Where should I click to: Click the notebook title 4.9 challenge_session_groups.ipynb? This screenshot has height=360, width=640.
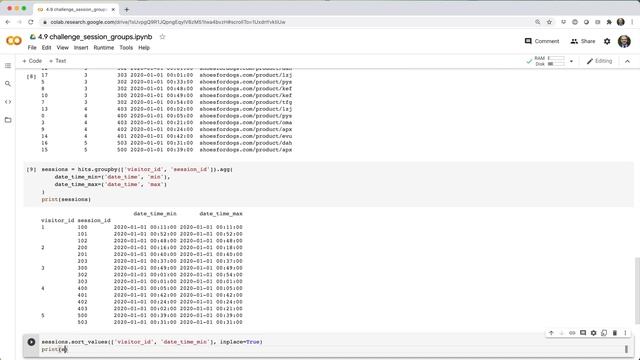95,37
